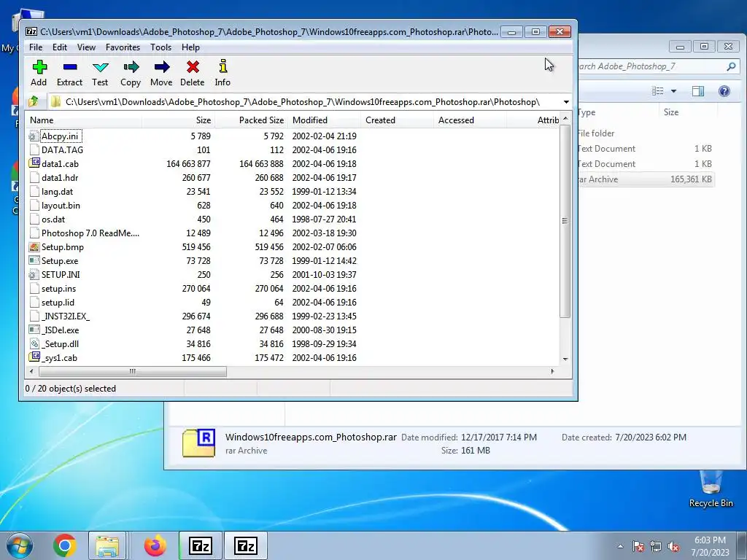Select the SETUP.INI settings file icon
747x560 pixels.
click(x=34, y=275)
